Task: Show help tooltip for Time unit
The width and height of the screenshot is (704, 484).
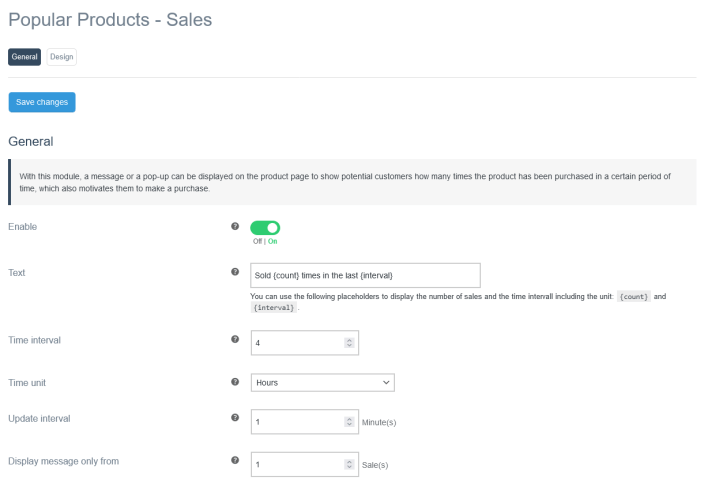Action: 235,381
